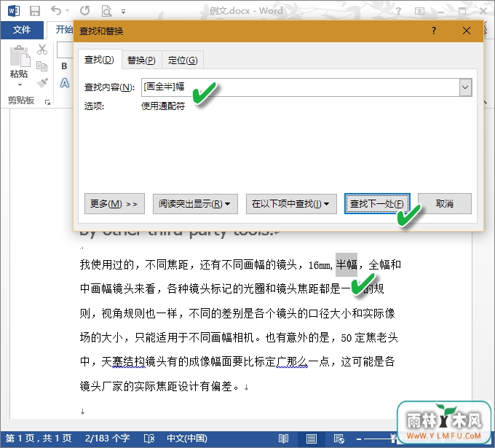This screenshot has height=448, width=495.
Task: Click into the 查找内容 input field
Action: click(300, 87)
